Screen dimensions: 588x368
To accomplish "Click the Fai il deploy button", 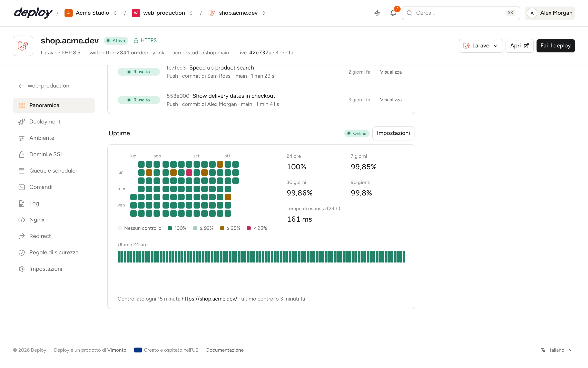I will point(556,46).
